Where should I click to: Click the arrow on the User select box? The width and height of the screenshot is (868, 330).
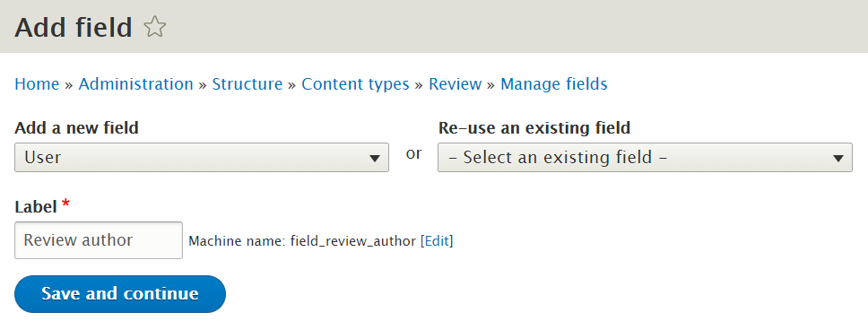pyautogui.click(x=375, y=159)
